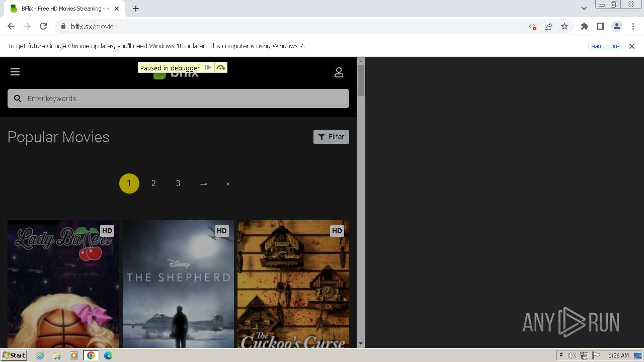Open the hamburger menu on bflix
644x362 pixels.
coord(15,72)
